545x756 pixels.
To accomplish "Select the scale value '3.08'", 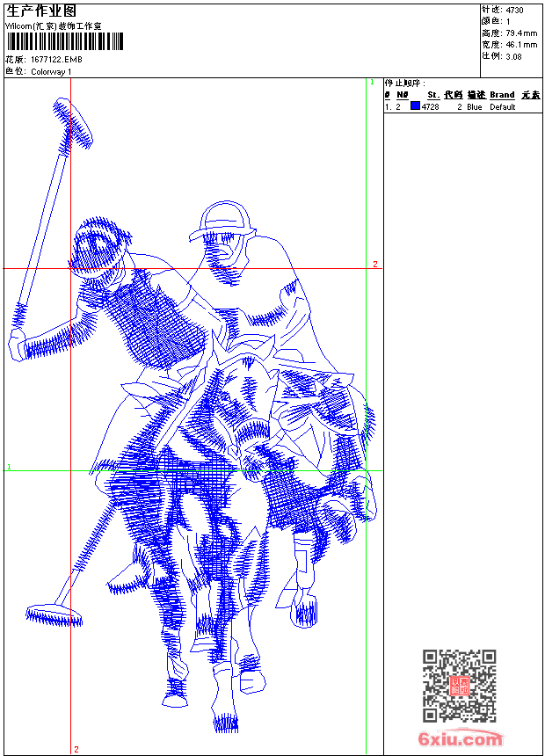I will click(x=513, y=56).
